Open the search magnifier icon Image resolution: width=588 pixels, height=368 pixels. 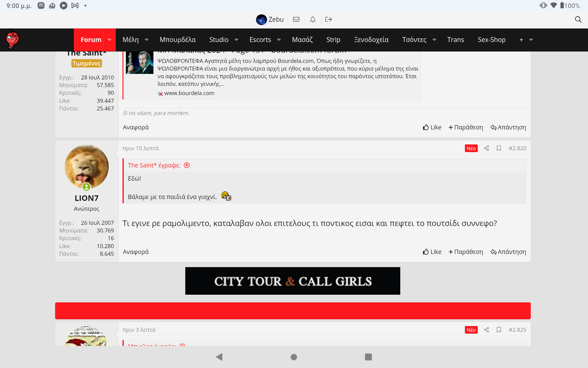click(578, 19)
